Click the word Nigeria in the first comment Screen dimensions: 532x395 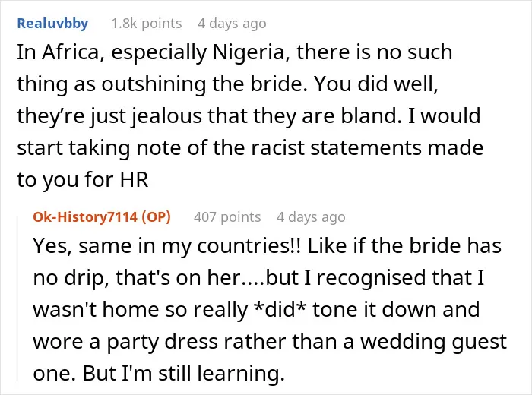pyautogui.click(x=251, y=52)
